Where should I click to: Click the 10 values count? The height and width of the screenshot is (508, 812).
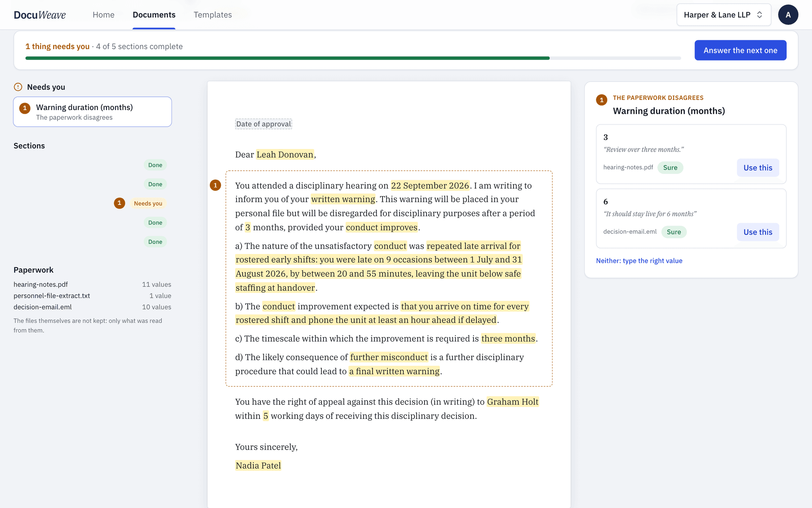point(156,307)
